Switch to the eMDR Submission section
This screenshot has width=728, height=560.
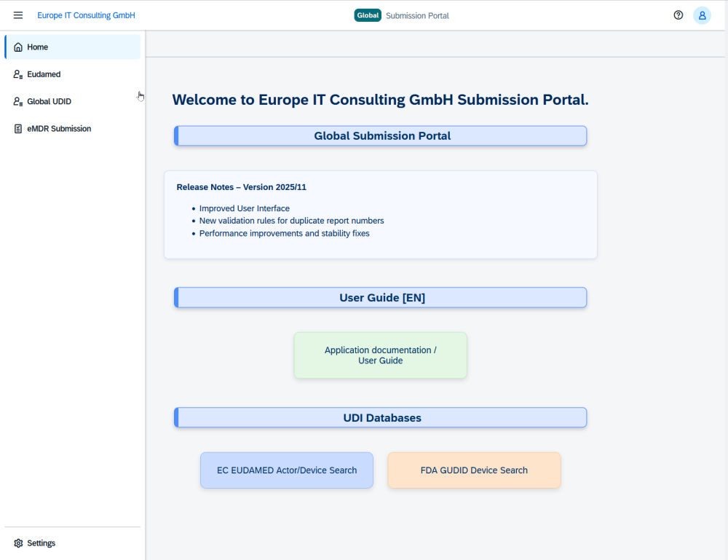point(58,128)
